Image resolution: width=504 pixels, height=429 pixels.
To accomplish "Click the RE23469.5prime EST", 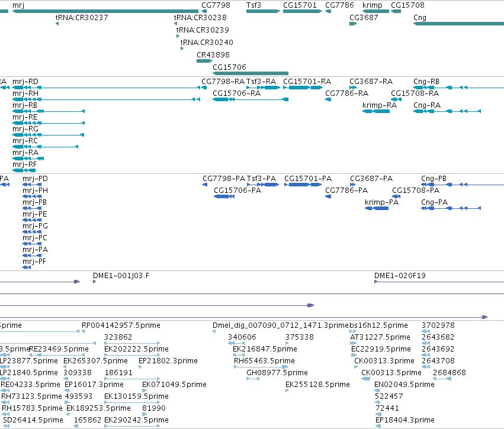I will (x=57, y=355).
